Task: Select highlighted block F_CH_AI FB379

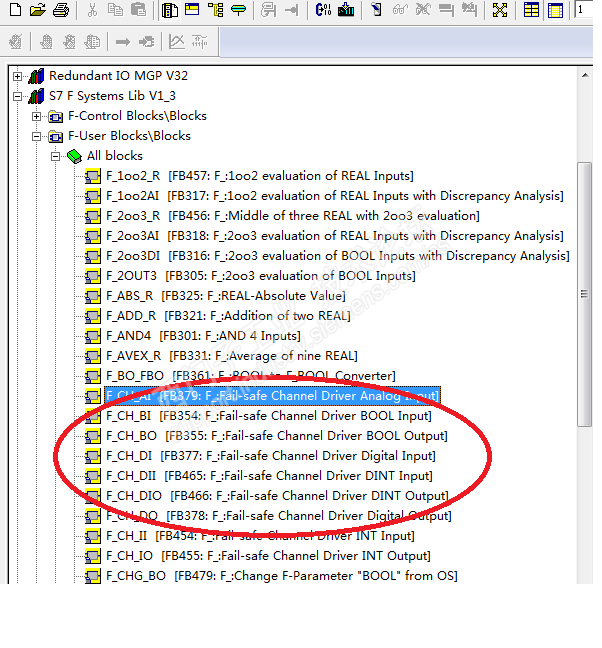Action: pos(272,396)
